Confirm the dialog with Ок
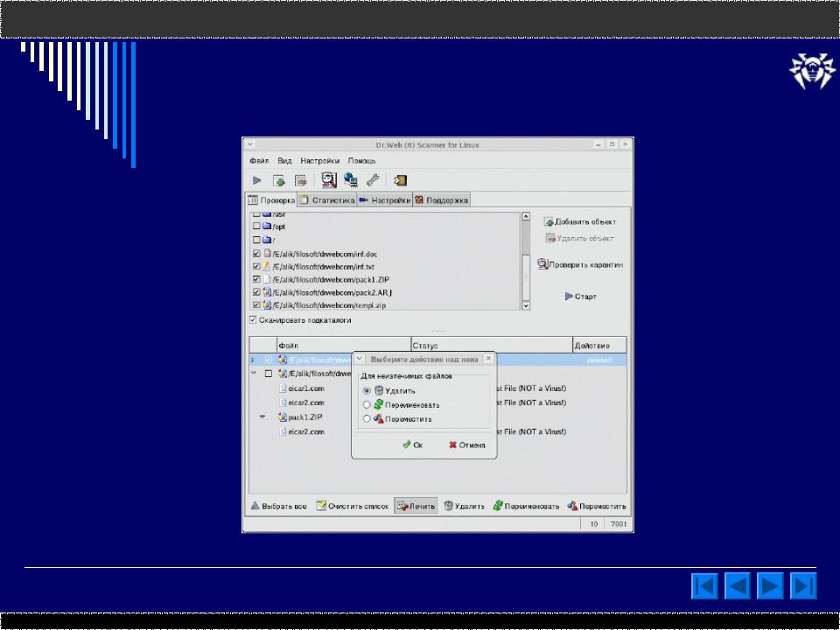Viewport: 840px width, 630px height. pos(412,444)
